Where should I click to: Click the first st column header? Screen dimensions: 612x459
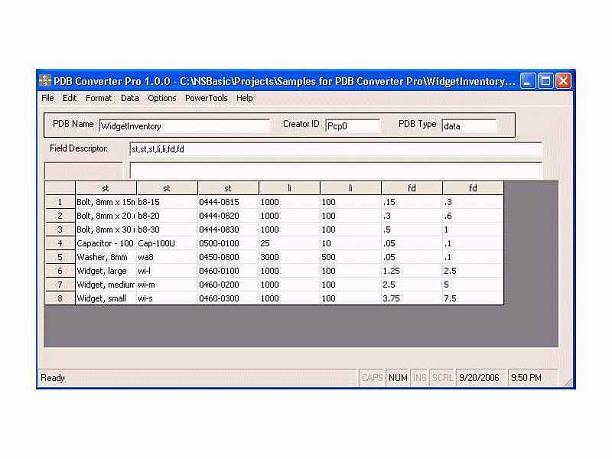coord(106,188)
